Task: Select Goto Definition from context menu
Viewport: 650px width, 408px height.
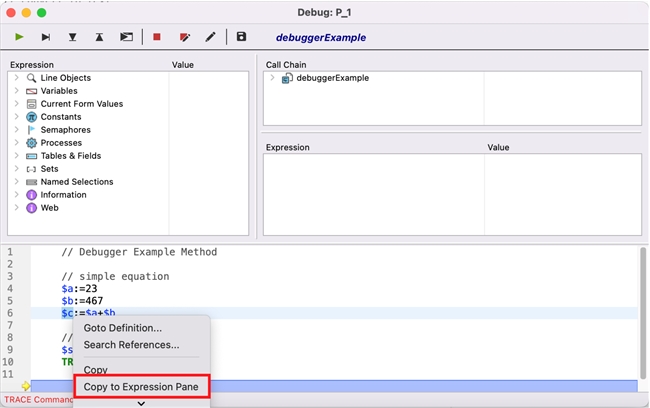Action: (x=122, y=328)
